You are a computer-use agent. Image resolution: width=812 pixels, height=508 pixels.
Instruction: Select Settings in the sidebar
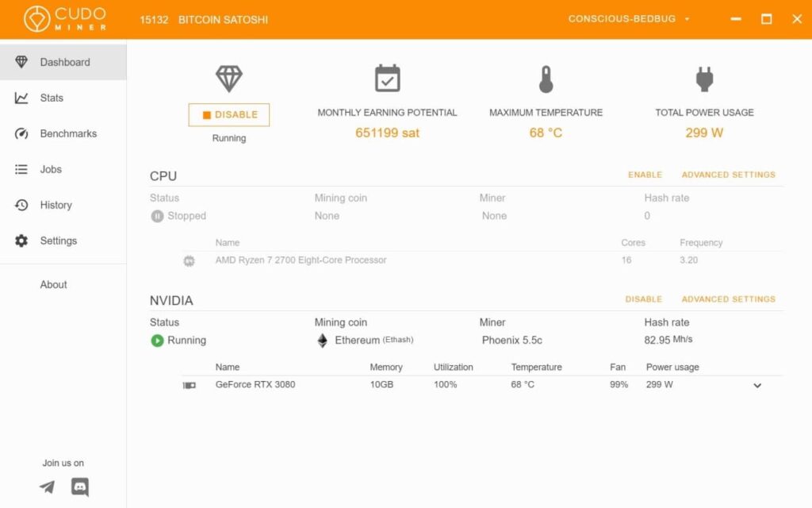click(x=58, y=241)
